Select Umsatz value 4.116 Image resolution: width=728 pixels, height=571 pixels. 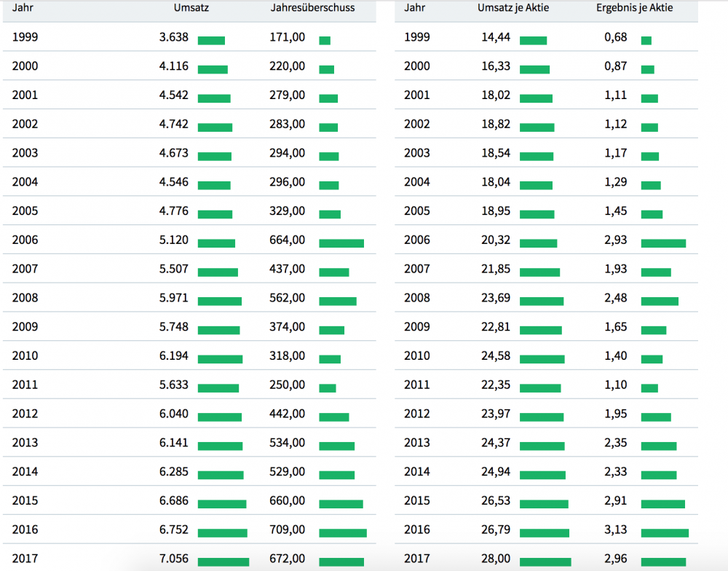tap(174, 66)
